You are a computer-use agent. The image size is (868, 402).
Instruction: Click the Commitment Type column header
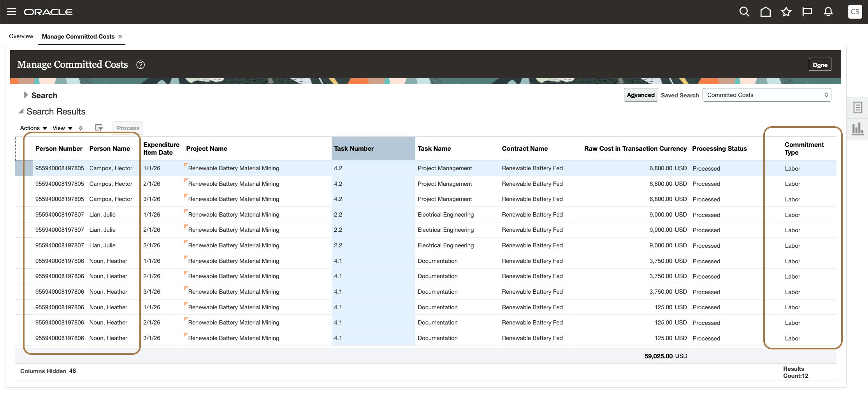coord(804,148)
